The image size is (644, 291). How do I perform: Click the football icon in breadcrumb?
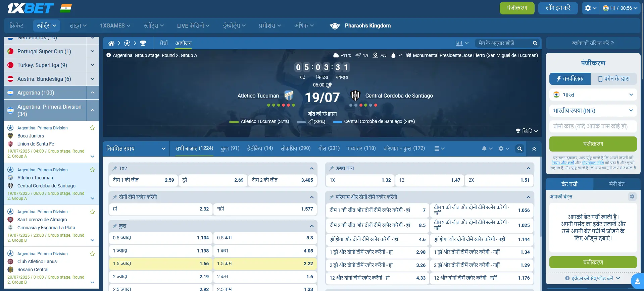click(127, 43)
